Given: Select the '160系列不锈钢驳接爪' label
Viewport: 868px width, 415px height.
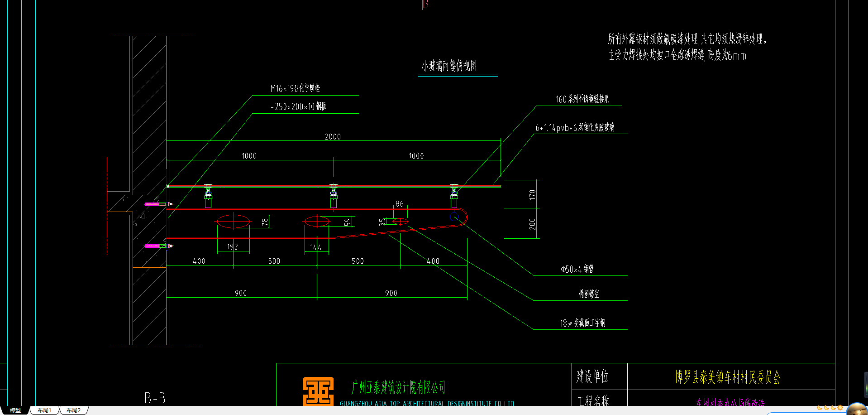Looking at the screenshot, I should (582, 99).
